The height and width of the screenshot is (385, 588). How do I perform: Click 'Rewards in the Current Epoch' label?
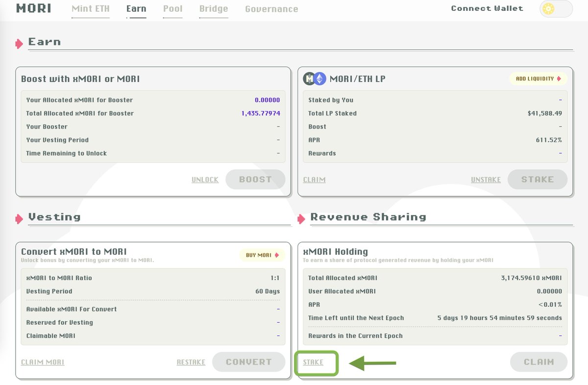tap(355, 336)
